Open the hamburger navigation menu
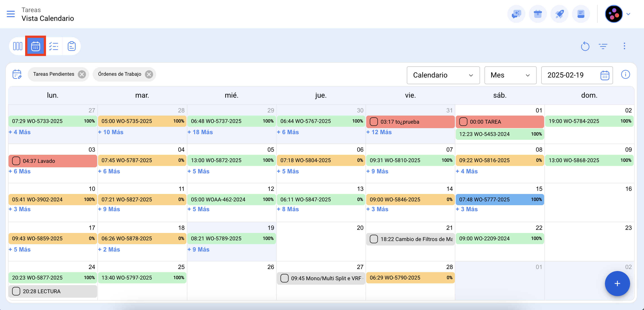 point(11,14)
